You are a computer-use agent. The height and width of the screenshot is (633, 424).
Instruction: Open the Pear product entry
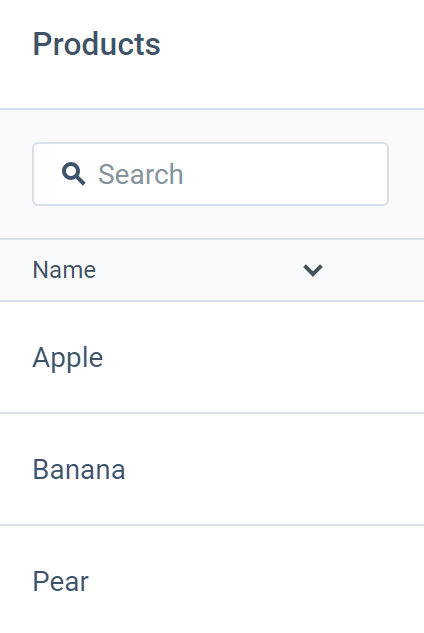[61, 581]
